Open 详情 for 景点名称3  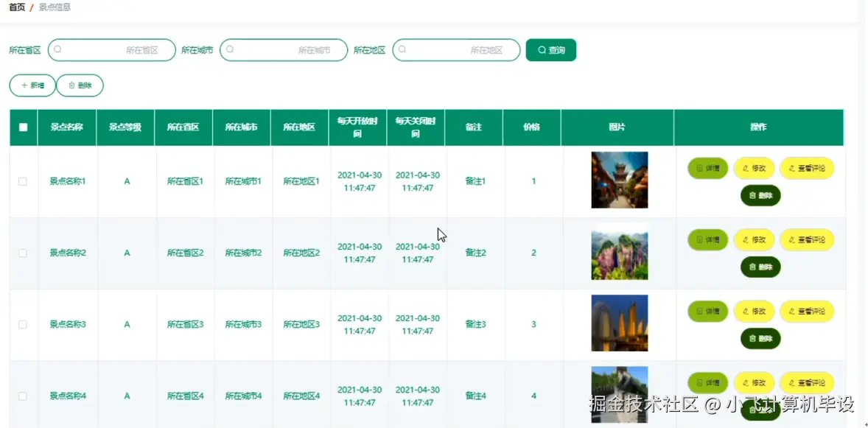point(708,311)
